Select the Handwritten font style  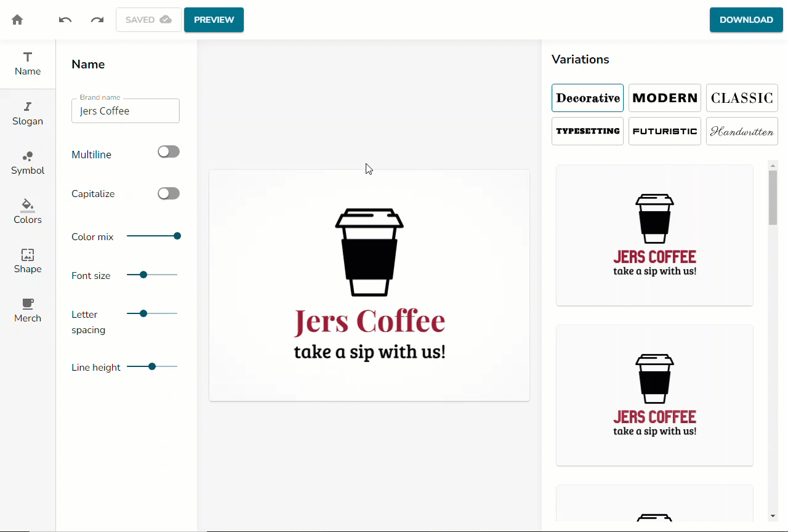coord(742,131)
